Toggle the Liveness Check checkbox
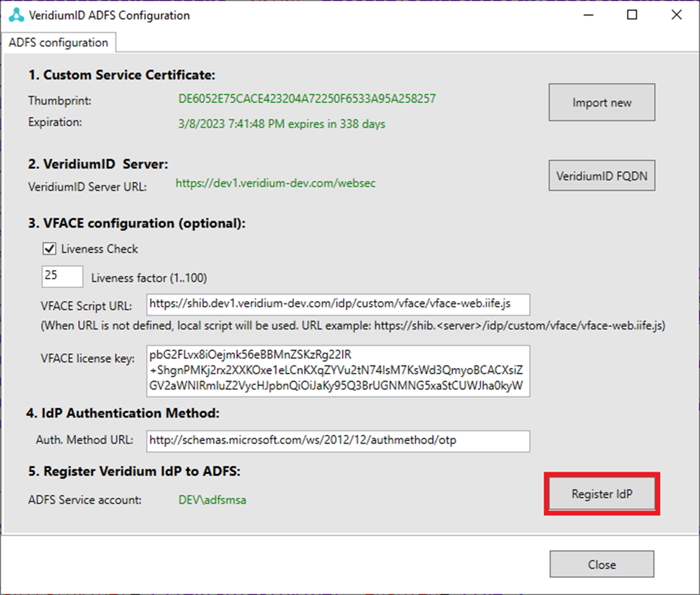This screenshot has height=595, width=700. click(x=49, y=249)
